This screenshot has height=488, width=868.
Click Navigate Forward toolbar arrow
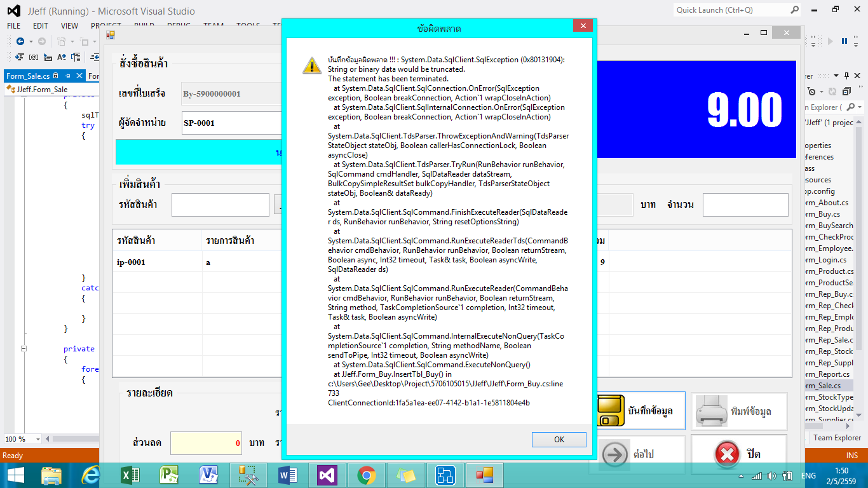42,41
